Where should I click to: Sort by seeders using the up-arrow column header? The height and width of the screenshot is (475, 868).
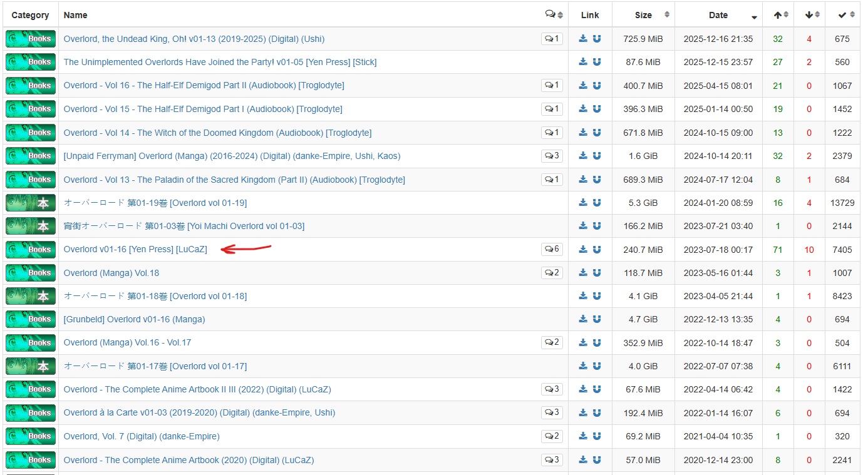click(778, 15)
